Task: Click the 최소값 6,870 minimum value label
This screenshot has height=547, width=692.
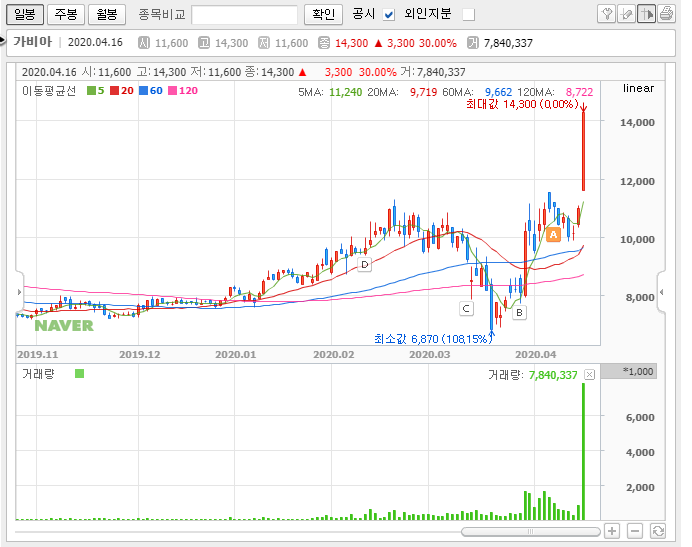Action: click(432, 339)
